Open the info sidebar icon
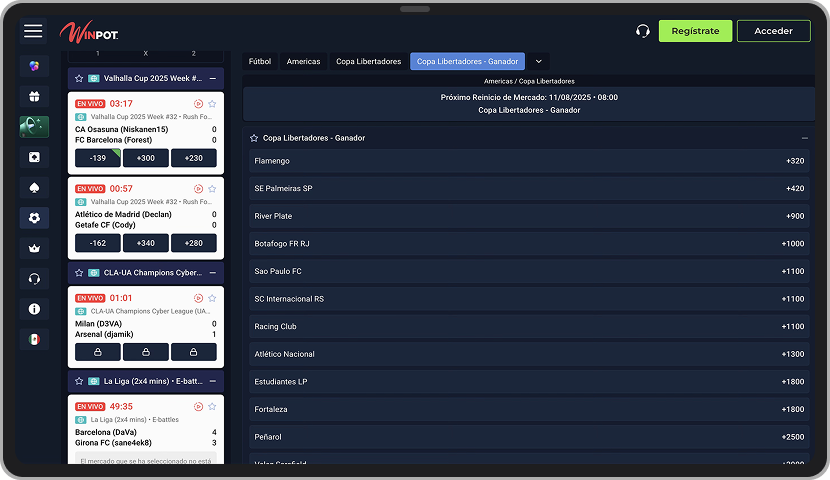 [34, 309]
